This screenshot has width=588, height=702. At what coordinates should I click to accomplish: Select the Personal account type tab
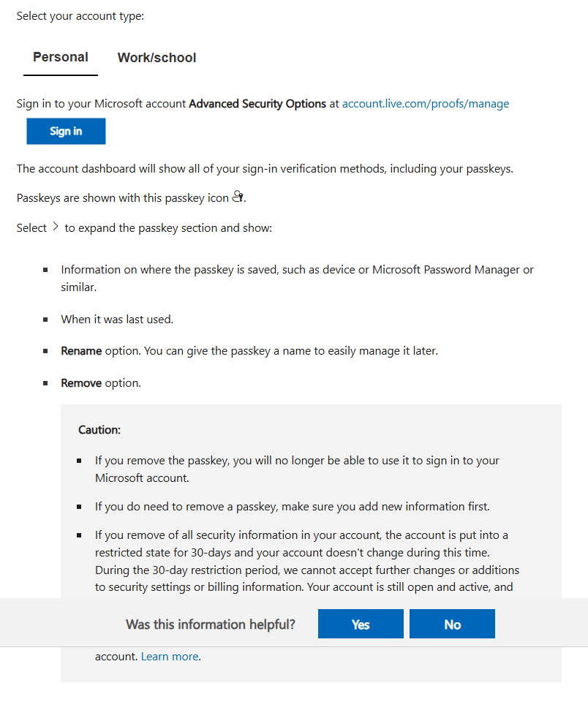(61, 57)
